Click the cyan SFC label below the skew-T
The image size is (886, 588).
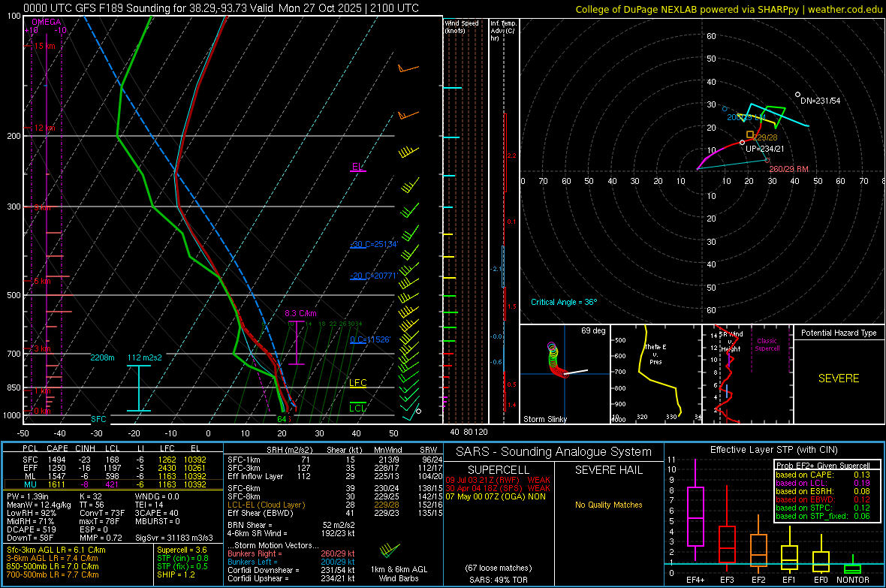click(x=98, y=419)
